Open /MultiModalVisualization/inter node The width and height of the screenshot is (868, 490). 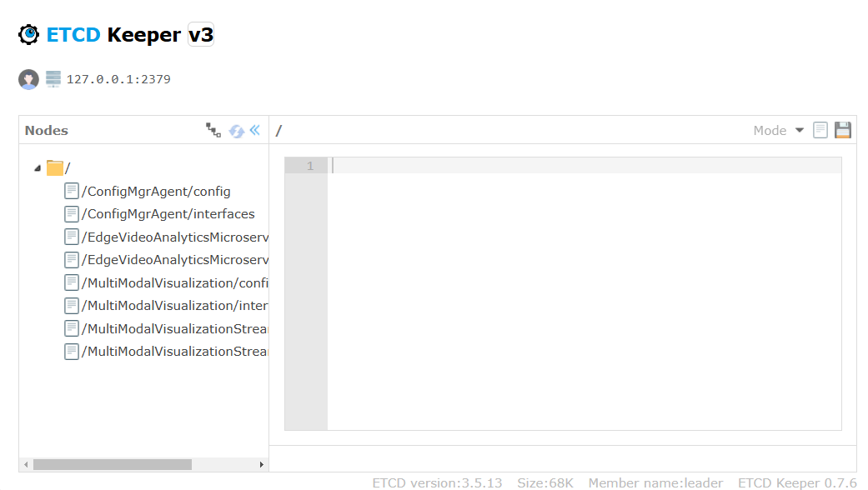coord(175,306)
